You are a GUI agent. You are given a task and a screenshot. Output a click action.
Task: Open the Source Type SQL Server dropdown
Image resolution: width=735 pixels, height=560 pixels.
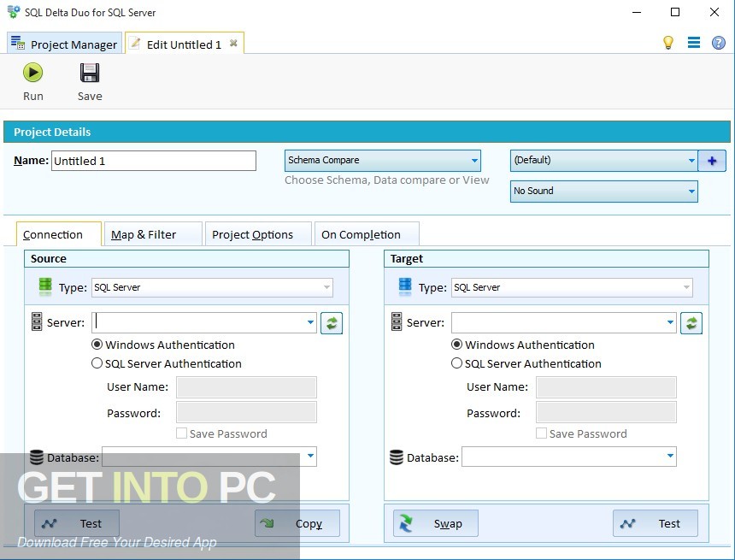(x=212, y=287)
